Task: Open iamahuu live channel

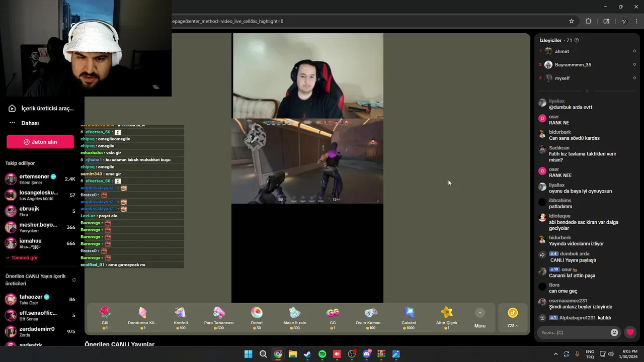Action: click(x=40, y=243)
